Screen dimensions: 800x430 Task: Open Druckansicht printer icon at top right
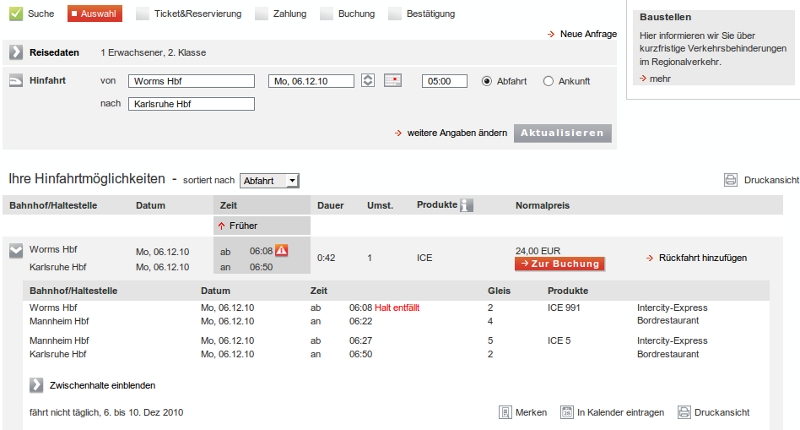click(x=730, y=180)
